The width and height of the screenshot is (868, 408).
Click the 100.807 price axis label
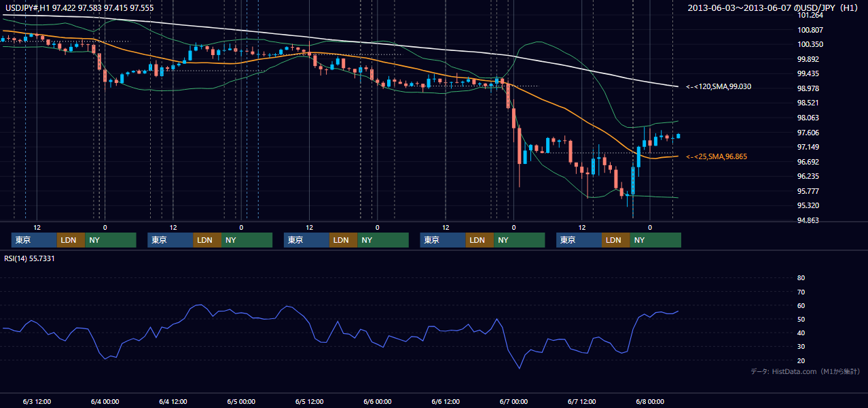pos(810,30)
